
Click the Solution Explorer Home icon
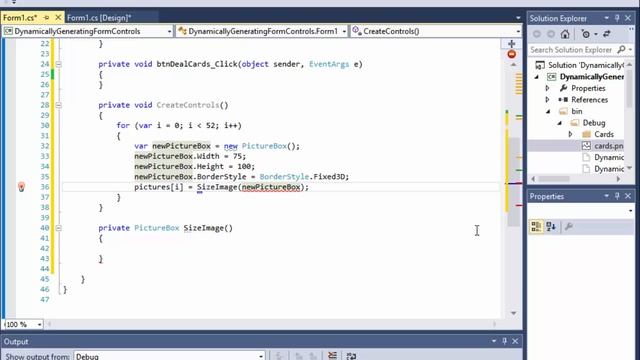click(565, 34)
